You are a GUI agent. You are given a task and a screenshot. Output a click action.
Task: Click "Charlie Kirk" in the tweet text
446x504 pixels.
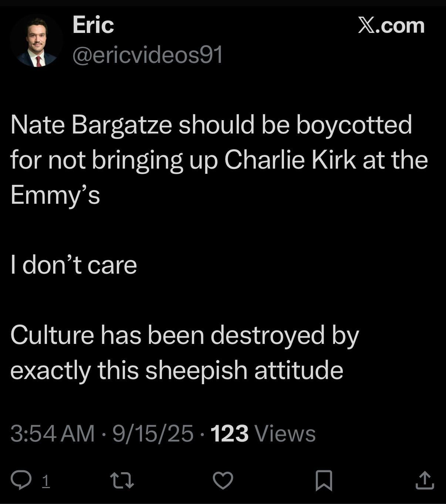(x=290, y=160)
